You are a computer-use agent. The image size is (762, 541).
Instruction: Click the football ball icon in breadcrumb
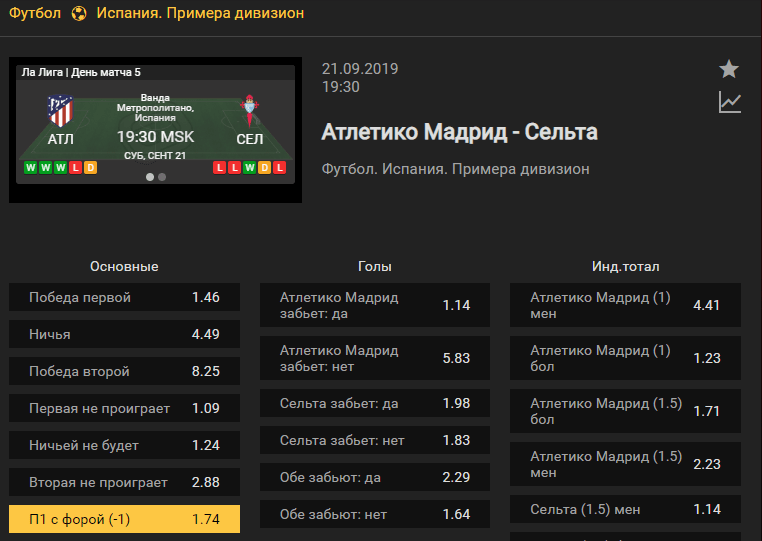pos(79,13)
